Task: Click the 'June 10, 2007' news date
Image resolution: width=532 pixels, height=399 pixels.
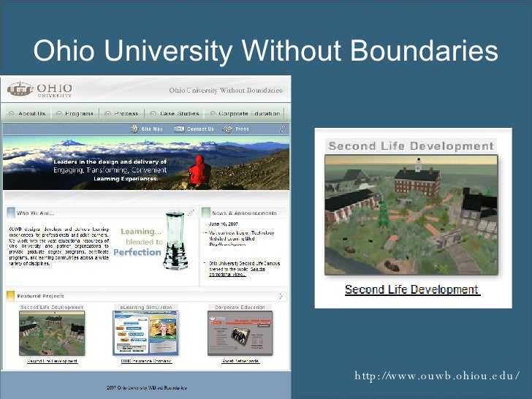Action: click(x=224, y=224)
